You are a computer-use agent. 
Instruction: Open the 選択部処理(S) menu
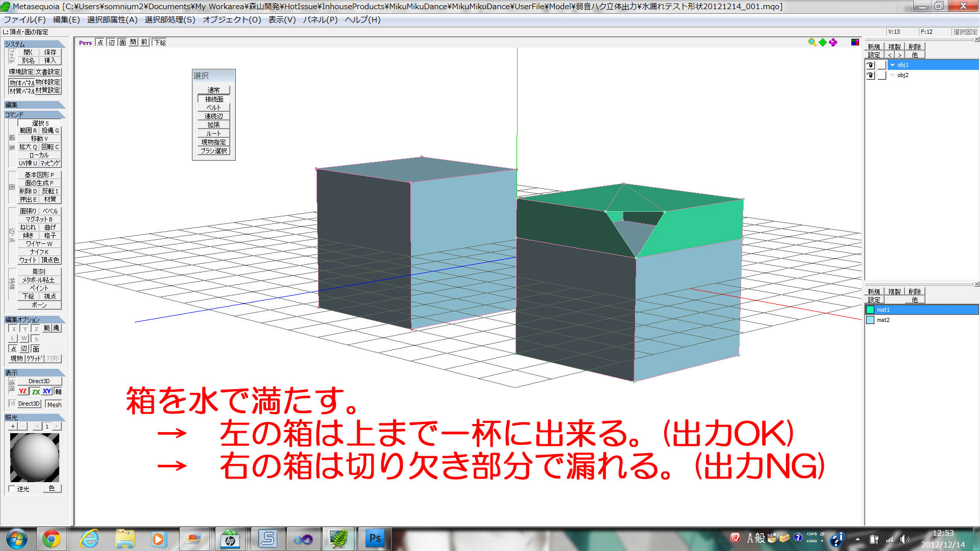[170, 20]
